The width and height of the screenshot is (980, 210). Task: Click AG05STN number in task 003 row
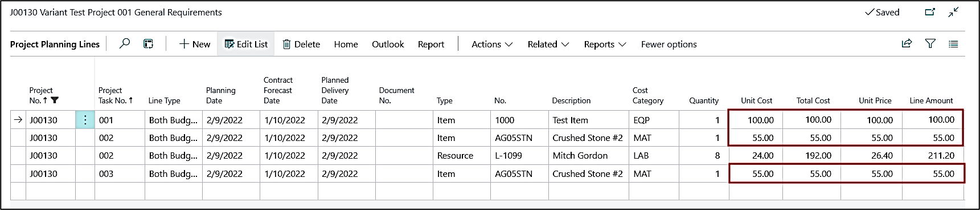pyautogui.click(x=519, y=173)
